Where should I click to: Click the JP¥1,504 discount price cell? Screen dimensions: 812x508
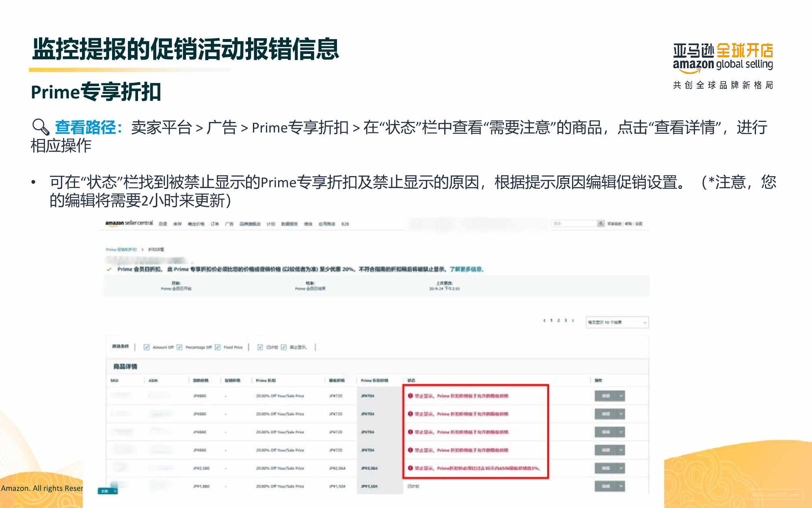pos(369,486)
